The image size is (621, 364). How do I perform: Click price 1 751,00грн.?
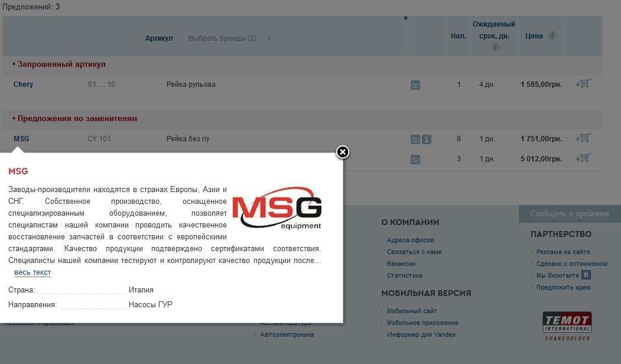click(x=541, y=139)
